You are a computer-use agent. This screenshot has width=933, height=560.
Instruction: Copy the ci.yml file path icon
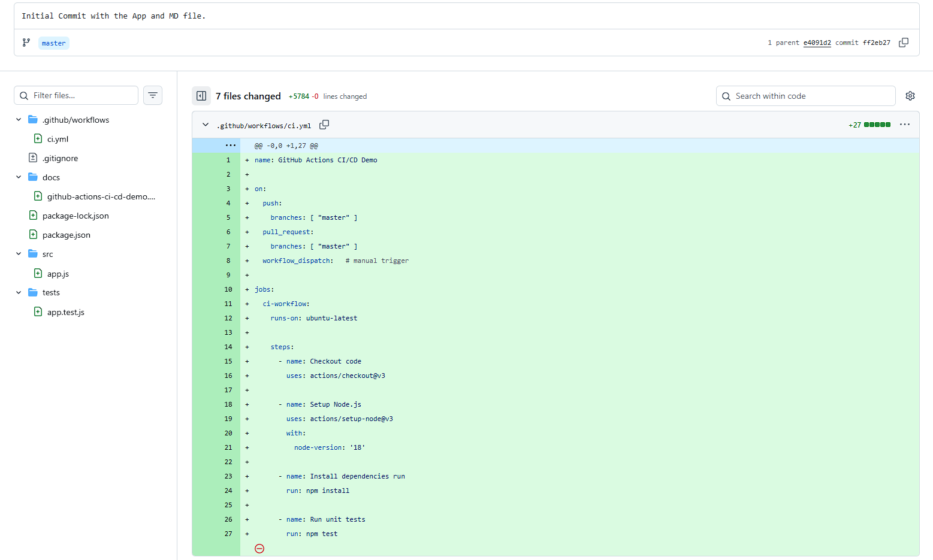[x=324, y=125]
